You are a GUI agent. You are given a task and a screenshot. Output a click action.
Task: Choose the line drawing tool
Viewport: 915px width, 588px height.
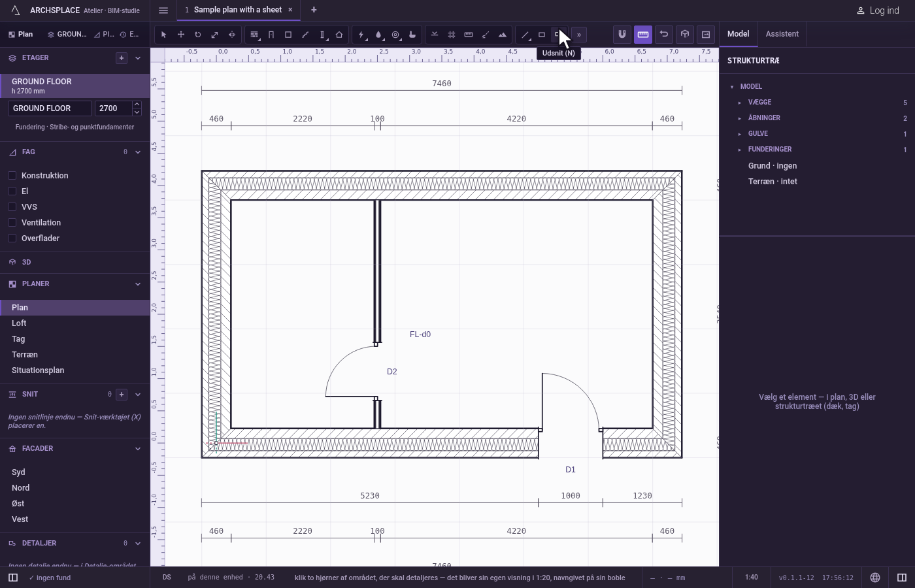click(525, 35)
